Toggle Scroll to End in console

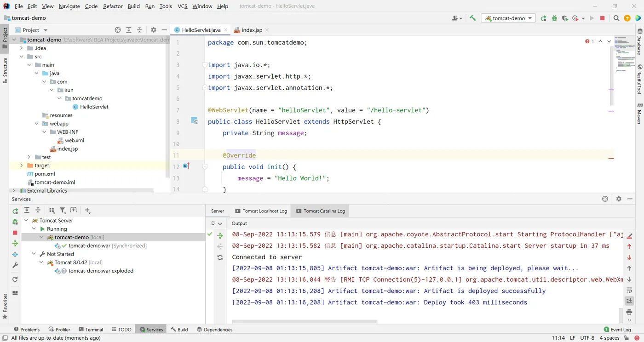click(629, 301)
